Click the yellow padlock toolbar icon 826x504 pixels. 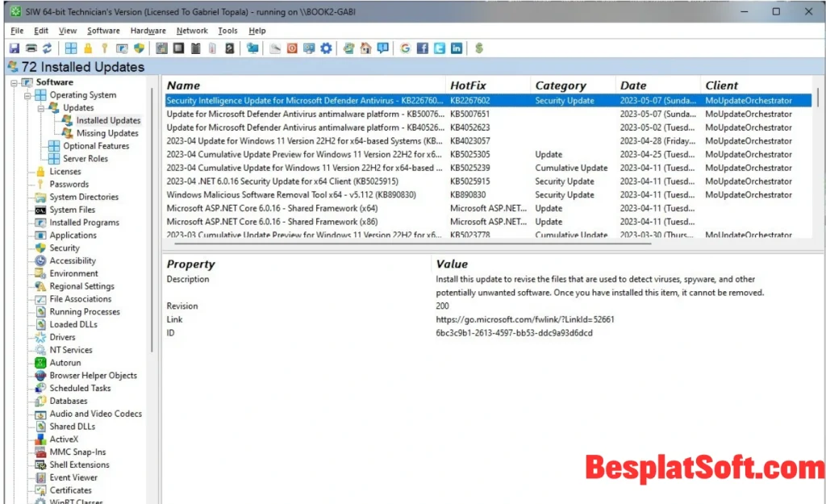(x=89, y=48)
